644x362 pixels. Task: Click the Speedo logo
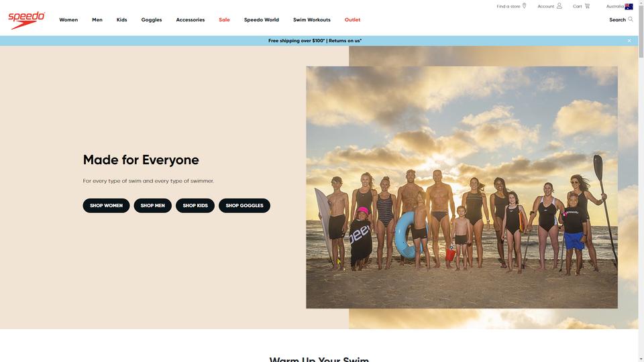(27, 20)
